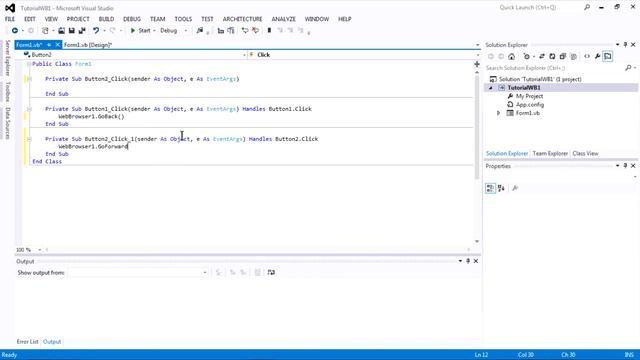Toggle Word Wrap in Output panel

pos(271,272)
